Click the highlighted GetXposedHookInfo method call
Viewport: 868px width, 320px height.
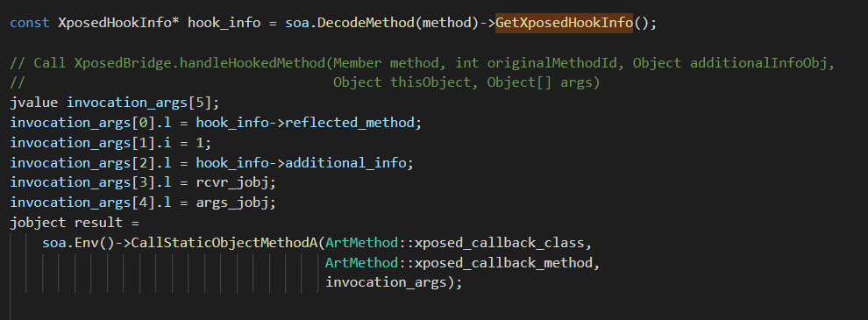click(x=564, y=24)
